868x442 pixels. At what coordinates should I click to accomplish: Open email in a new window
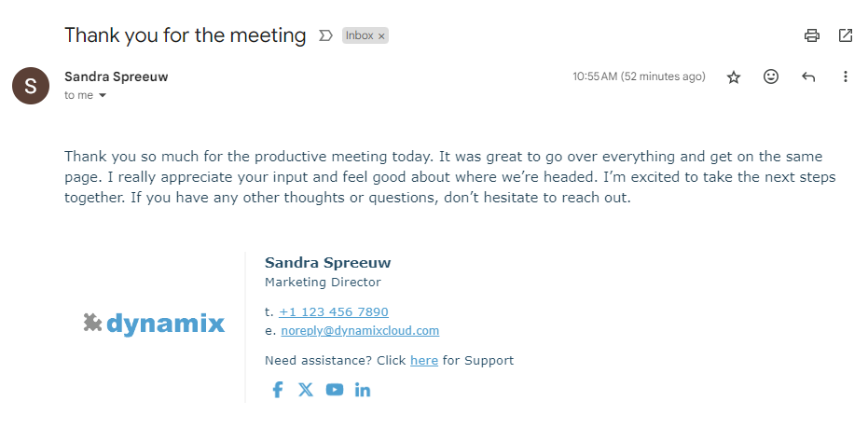point(846,35)
